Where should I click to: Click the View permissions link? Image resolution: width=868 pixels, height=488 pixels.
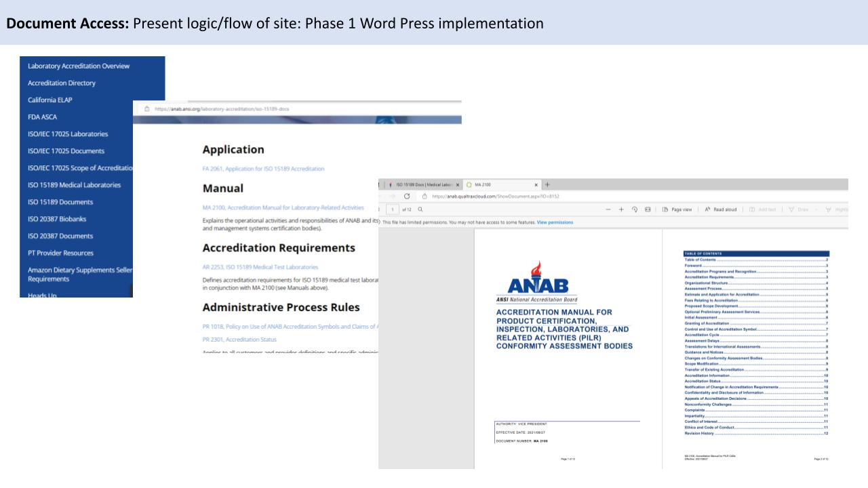click(x=555, y=222)
